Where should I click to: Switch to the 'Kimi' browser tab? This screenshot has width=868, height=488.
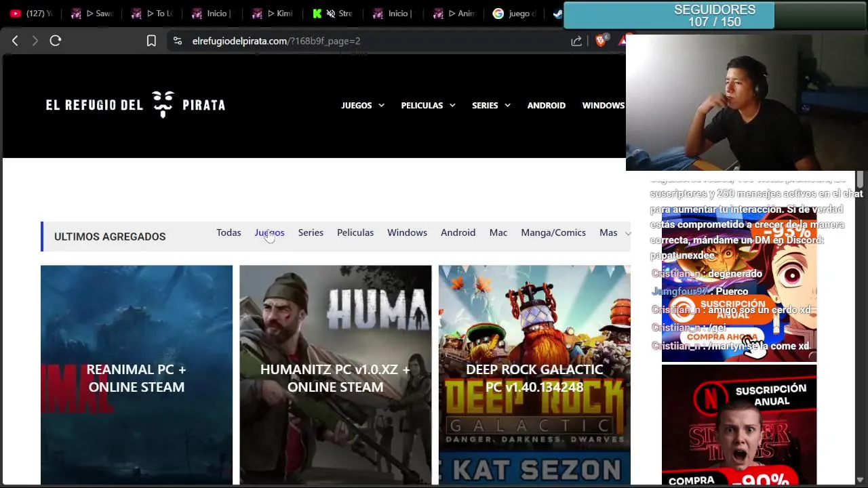coord(273,14)
